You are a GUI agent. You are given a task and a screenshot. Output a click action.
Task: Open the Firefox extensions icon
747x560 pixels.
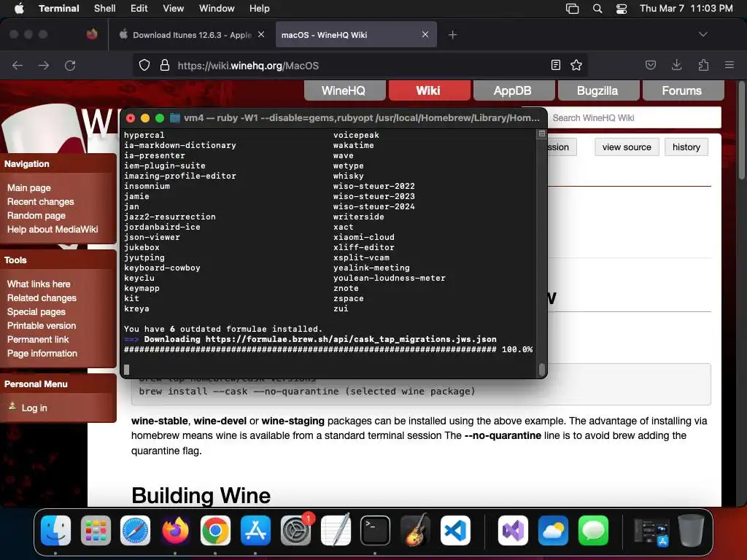pos(703,65)
